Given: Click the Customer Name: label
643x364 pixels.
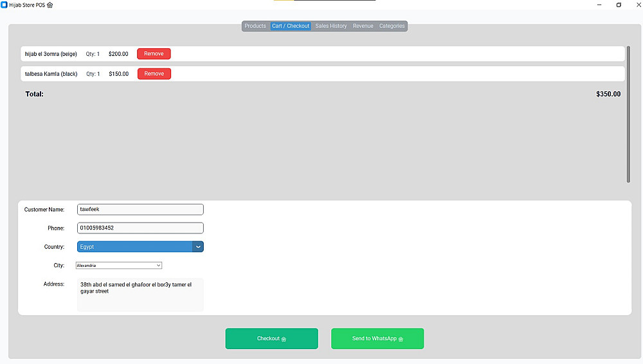Looking at the screenshot, I should (x=44, y=209).
